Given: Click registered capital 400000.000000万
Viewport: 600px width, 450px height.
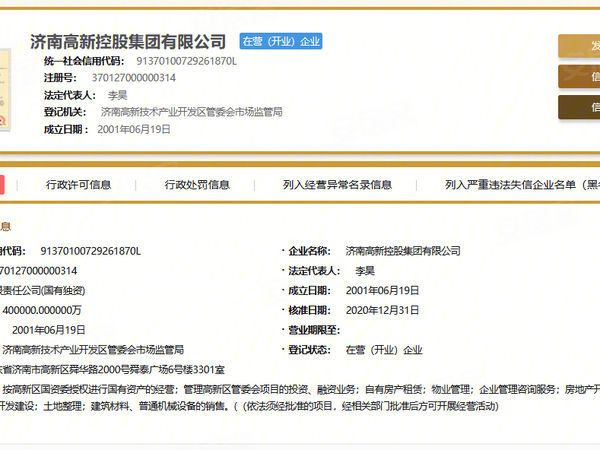Looking at the screenshot, I should pos(42,310).
